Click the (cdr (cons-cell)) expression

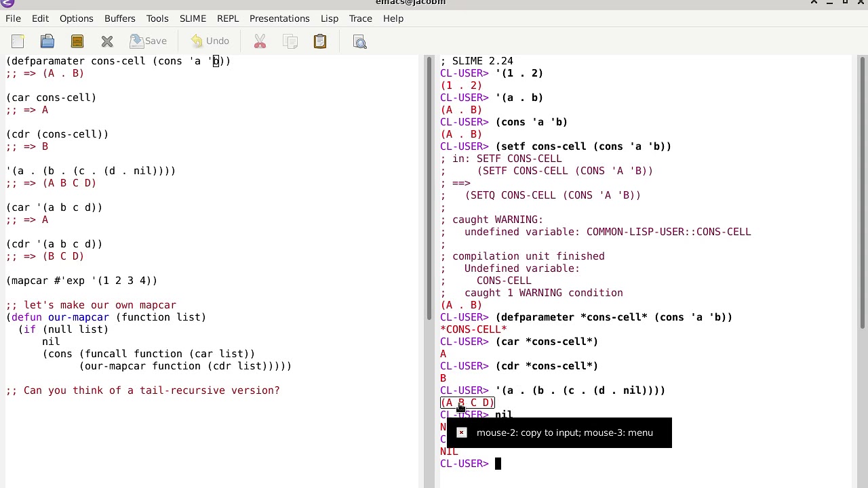pos(58,134)
